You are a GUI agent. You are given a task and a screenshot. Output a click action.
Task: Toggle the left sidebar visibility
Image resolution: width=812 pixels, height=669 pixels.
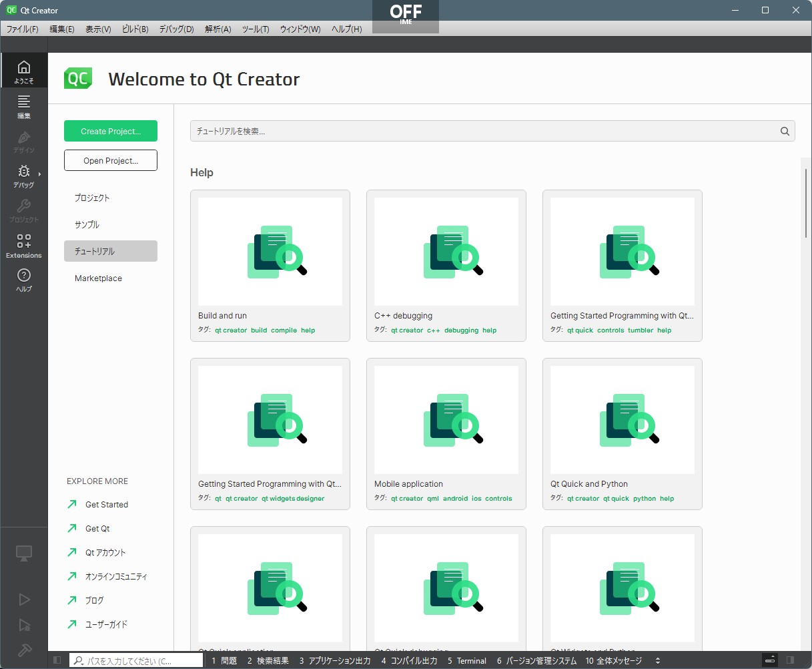(x=57, y=660)
